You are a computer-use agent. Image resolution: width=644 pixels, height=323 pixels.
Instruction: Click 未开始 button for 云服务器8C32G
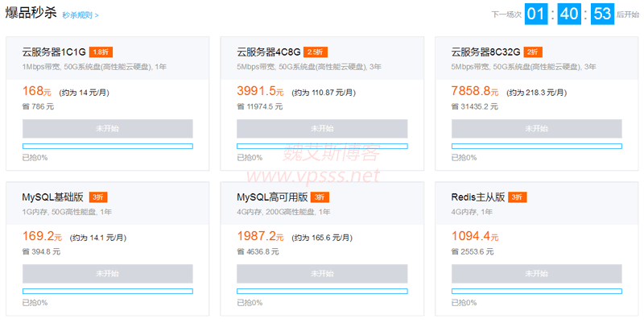click(x=536, y=129)
